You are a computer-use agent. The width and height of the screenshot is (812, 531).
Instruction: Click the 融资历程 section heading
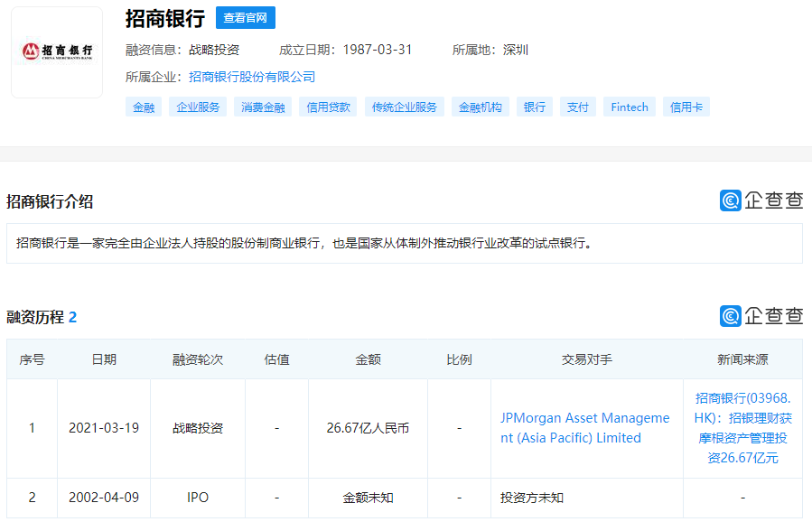(35, 317)
